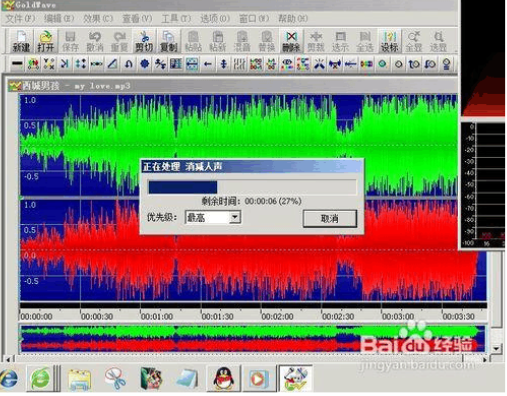Open the folder icon in the taskbar

[x=79, y=379]
